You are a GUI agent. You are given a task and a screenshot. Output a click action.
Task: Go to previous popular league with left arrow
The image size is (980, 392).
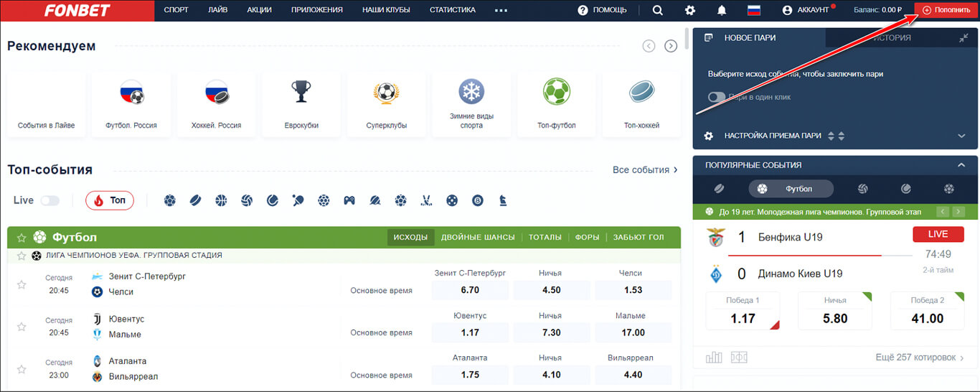coord(943,212)
